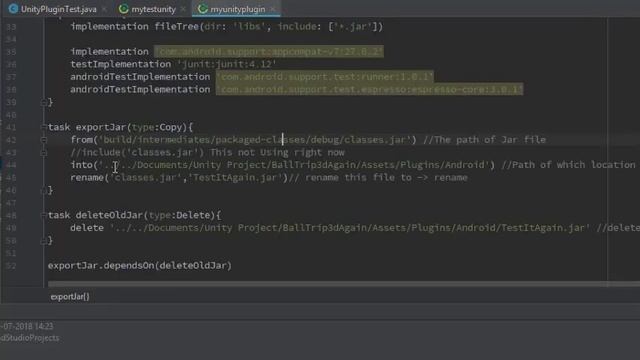Click the highlighted test:runner:1.0.1 string
This screenshot has width=640, height=360.
[324, 77]
